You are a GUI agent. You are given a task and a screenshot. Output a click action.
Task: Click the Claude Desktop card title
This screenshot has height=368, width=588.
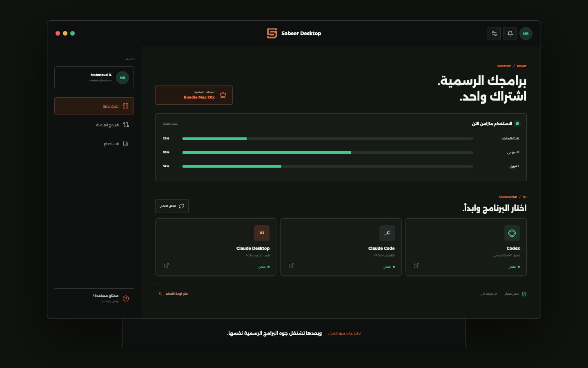point(253,248)
